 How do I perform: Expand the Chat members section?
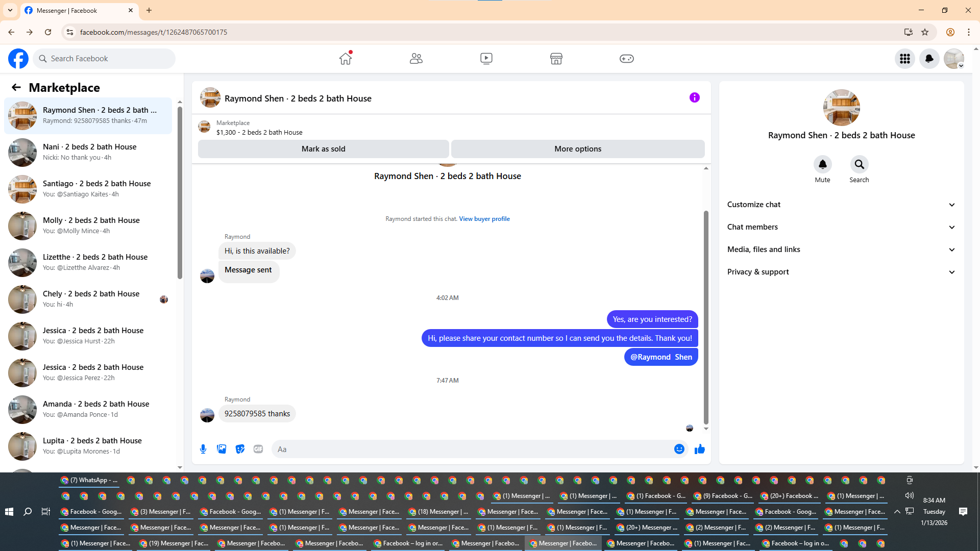[841, 227]
